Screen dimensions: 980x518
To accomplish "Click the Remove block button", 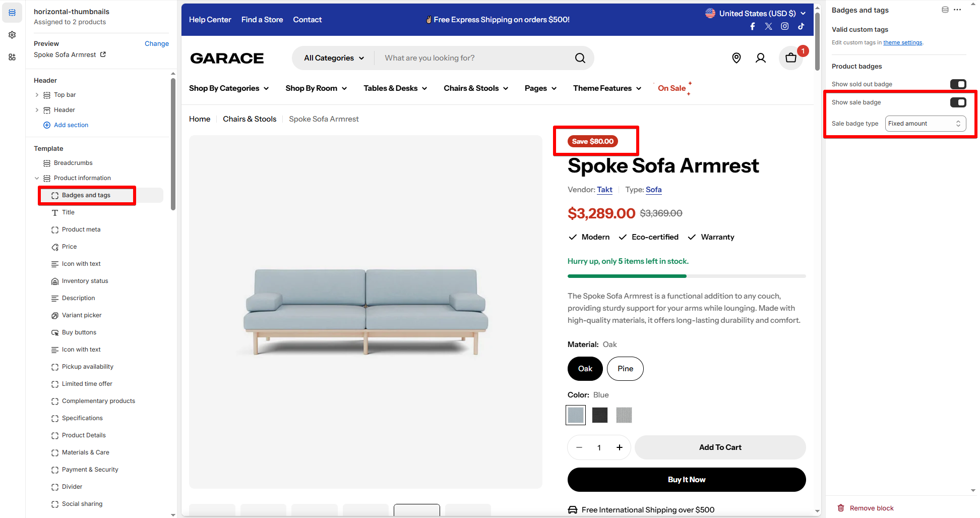I will coord(866,508).
